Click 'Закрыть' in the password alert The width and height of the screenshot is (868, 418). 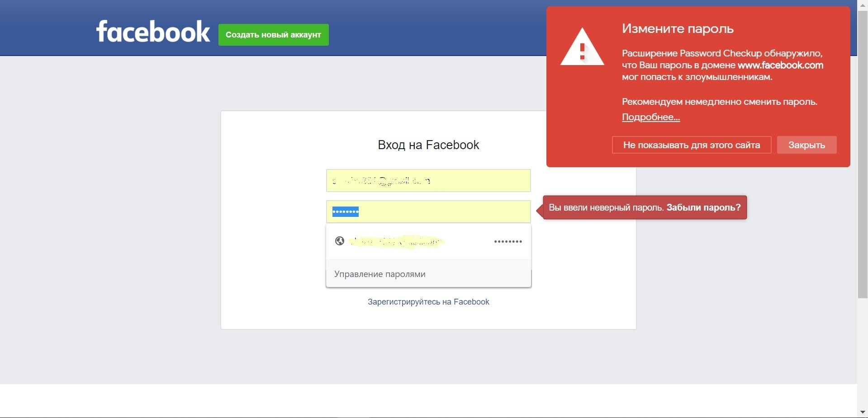[x=806, y=145]
